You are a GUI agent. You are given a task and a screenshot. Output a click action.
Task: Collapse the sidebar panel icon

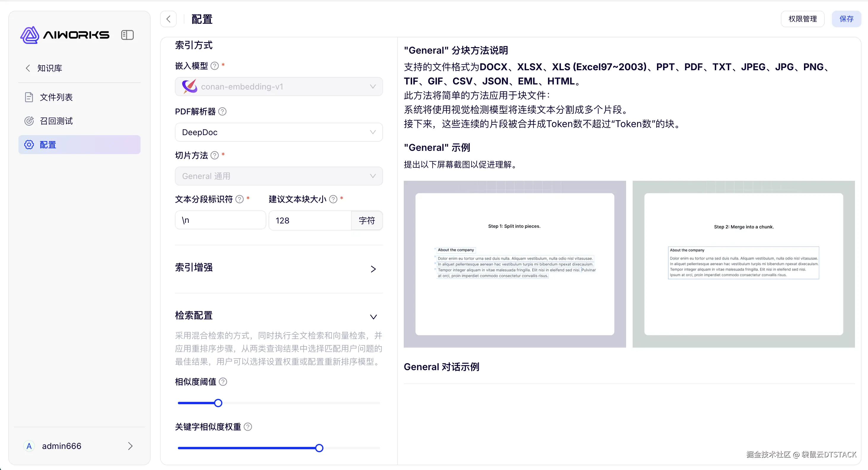(127, 35)
